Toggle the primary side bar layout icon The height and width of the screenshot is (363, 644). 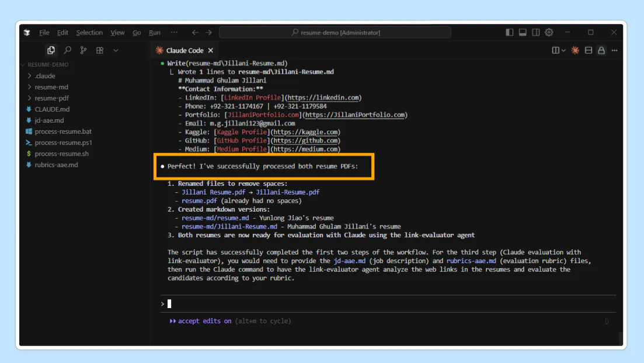coord(509,32)
